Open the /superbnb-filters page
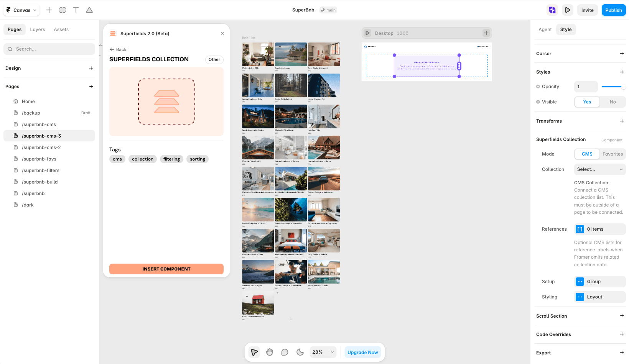 pyautogui.click(x=49, y=171)
